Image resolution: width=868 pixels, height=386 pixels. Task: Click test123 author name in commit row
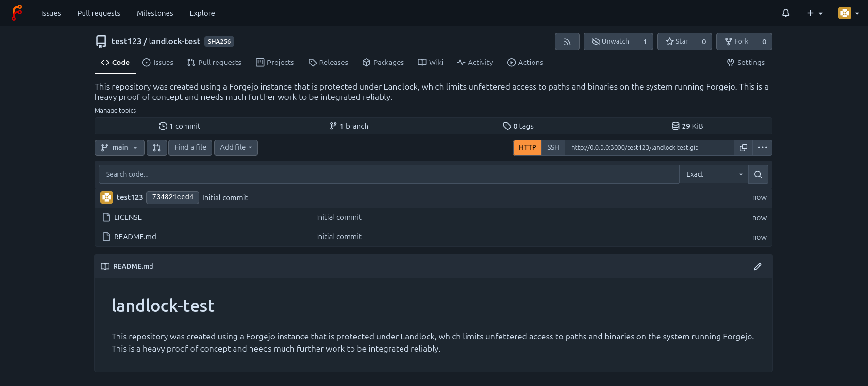click(x=130, y=197)
